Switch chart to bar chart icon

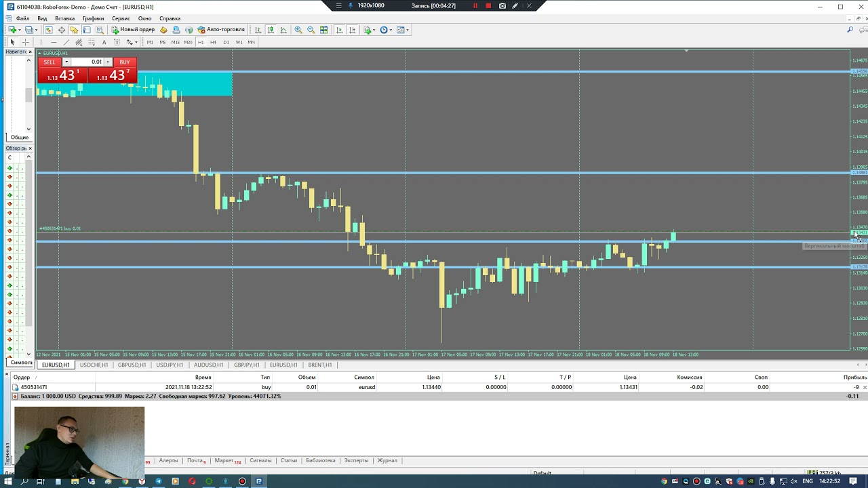[258, 30]
